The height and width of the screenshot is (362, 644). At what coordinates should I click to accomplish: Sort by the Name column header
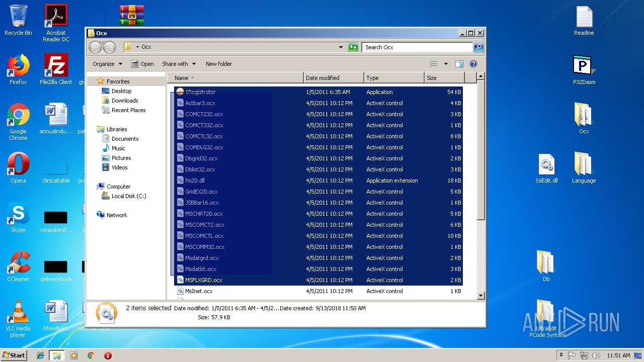[235, 78]
